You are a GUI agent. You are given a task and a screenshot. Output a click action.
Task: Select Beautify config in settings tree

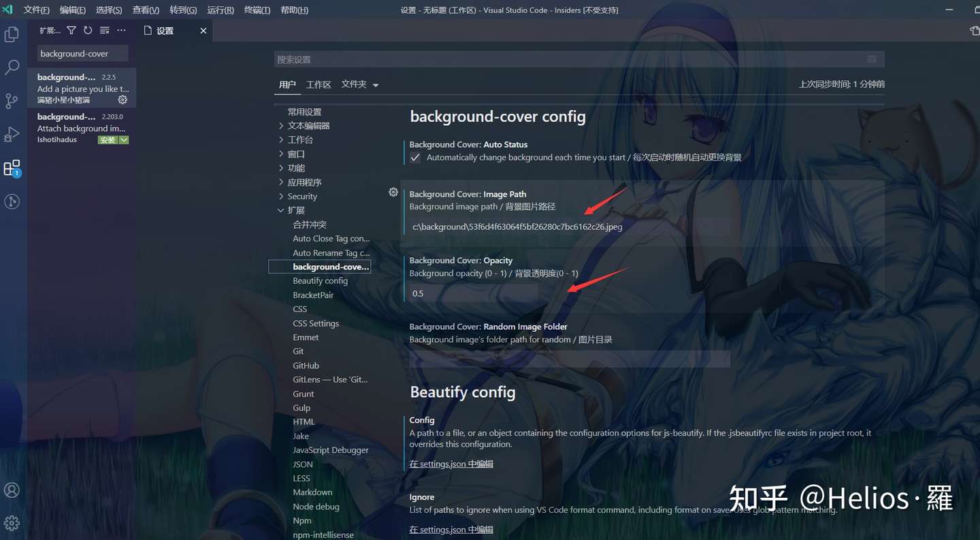pos(320,281)
